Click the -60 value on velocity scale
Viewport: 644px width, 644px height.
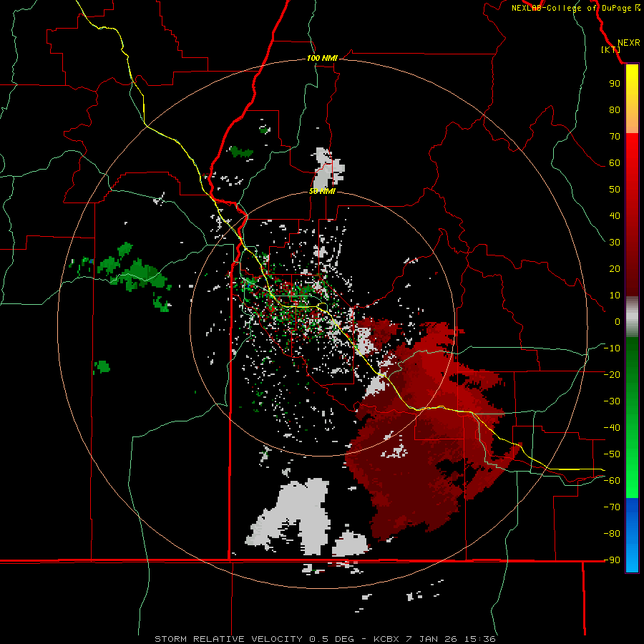click(x=612, y=481)
